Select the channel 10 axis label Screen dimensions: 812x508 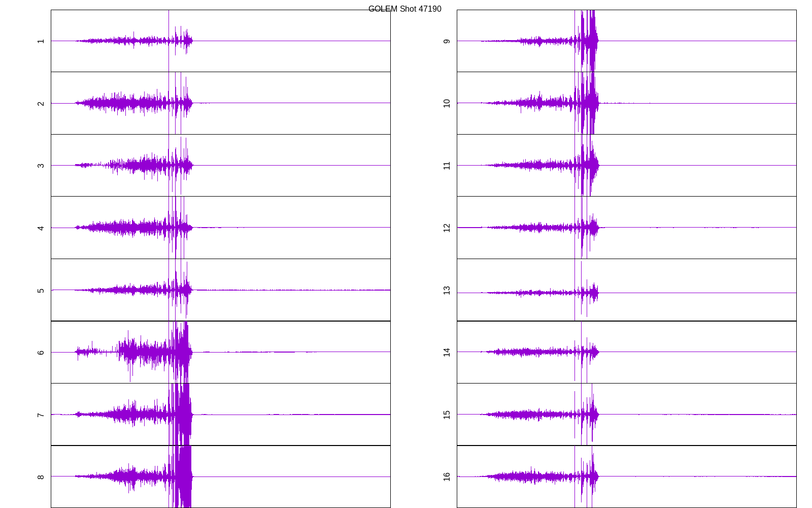coord(447,103)
